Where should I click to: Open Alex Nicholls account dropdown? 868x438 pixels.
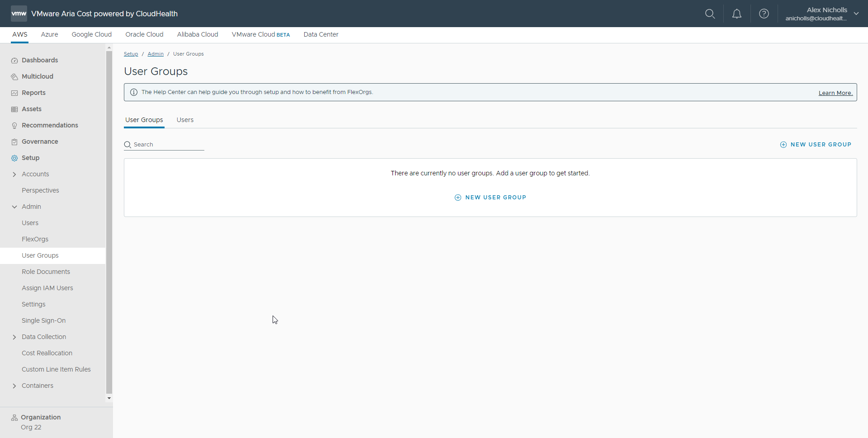(856, 14)
